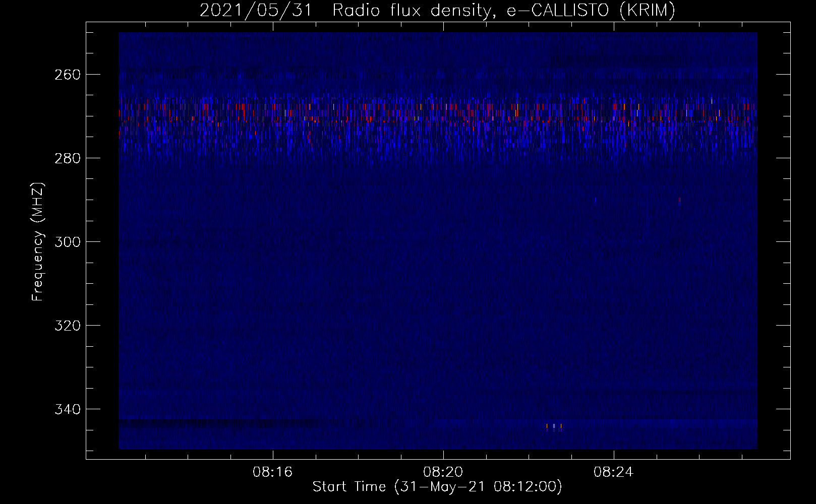
Task: Click the 320 frequency axis label
Action: click(67, 326)
